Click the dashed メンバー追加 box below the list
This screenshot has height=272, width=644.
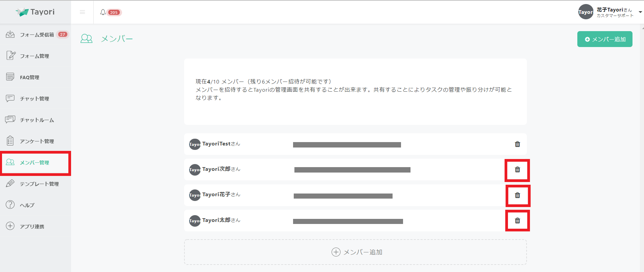point(355,252)
